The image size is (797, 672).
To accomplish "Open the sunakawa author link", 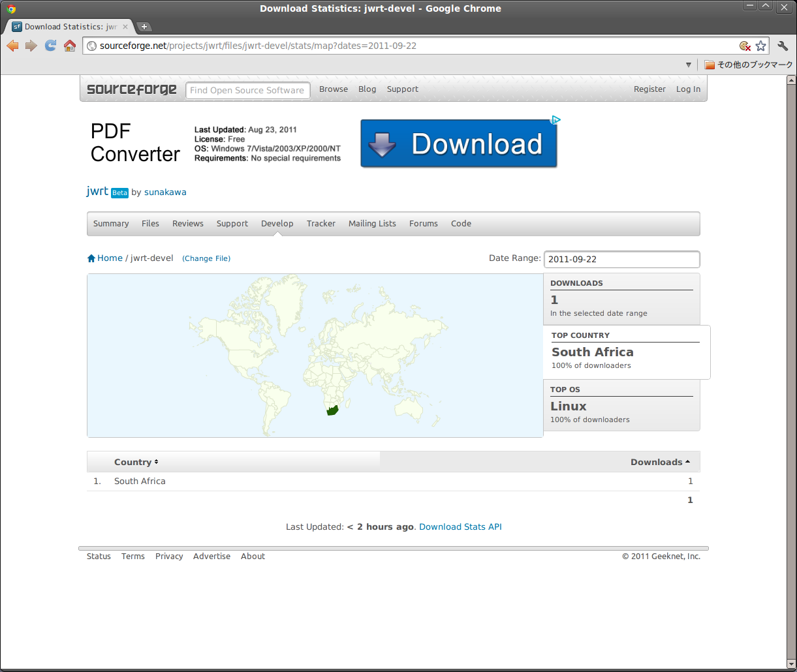I will [165, 192].
